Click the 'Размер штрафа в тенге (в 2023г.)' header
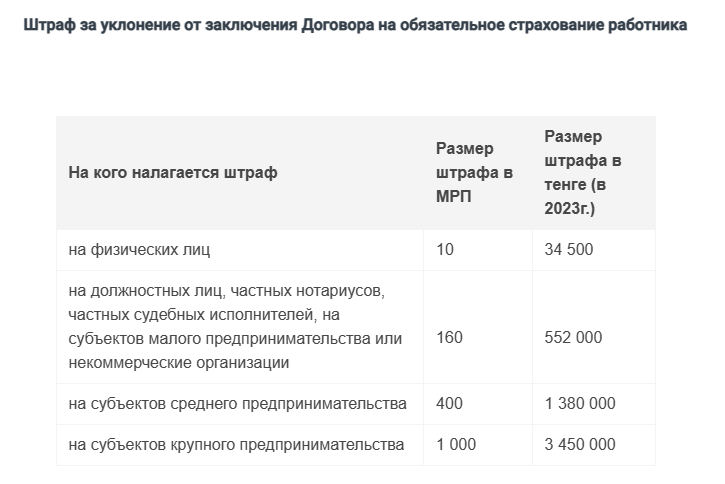The width and height of the screenshot is (725, 484). click(x=583, y=172)
